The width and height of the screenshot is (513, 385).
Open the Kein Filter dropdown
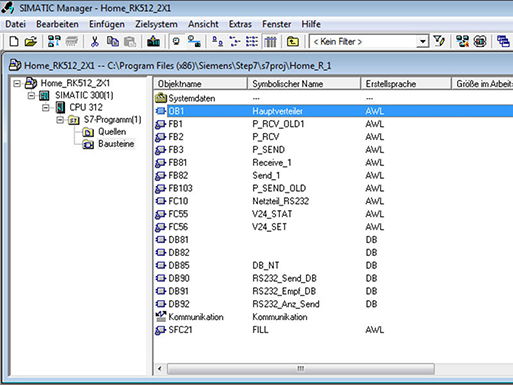point(422,42)
